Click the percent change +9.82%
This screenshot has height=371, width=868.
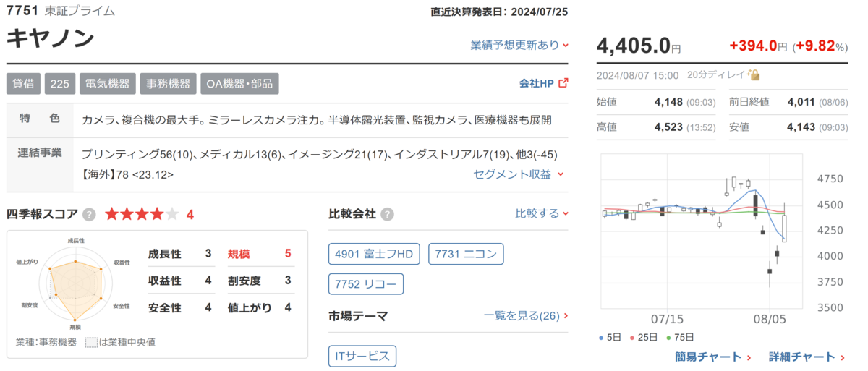[x=820, y=46]
